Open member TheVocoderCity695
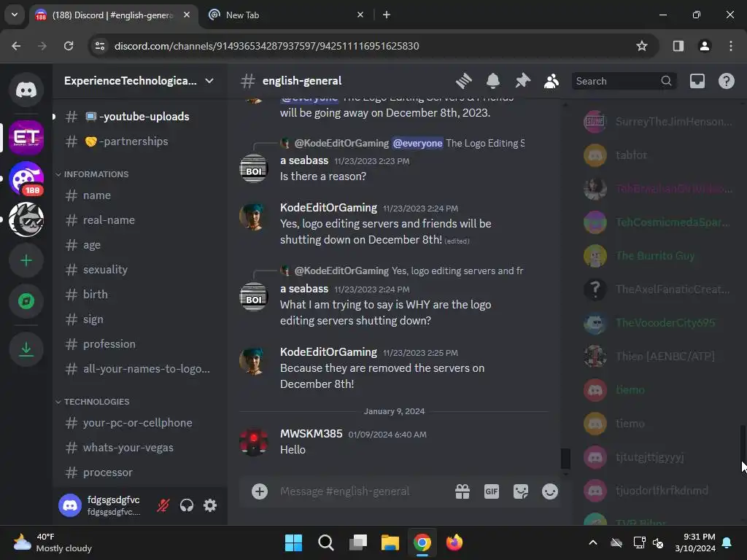This screenshot has width=747, height=560. coord(657,323)
